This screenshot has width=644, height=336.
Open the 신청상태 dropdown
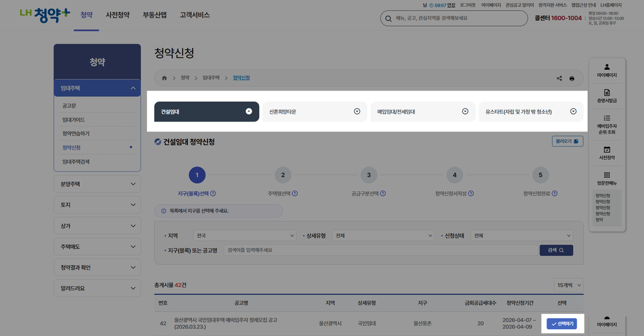click(x=521, y=235)
